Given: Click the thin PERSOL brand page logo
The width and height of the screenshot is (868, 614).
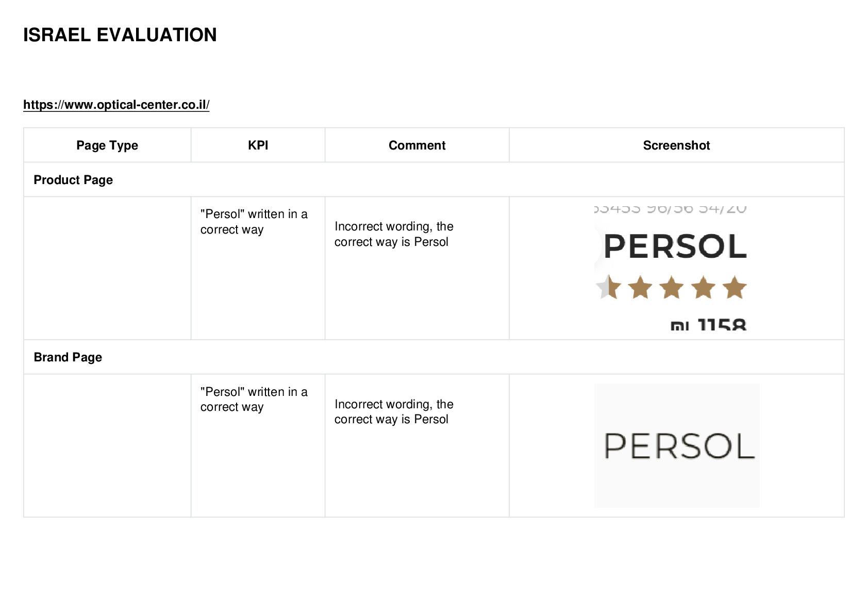Looking at the screenshot, I should [679, 446].
